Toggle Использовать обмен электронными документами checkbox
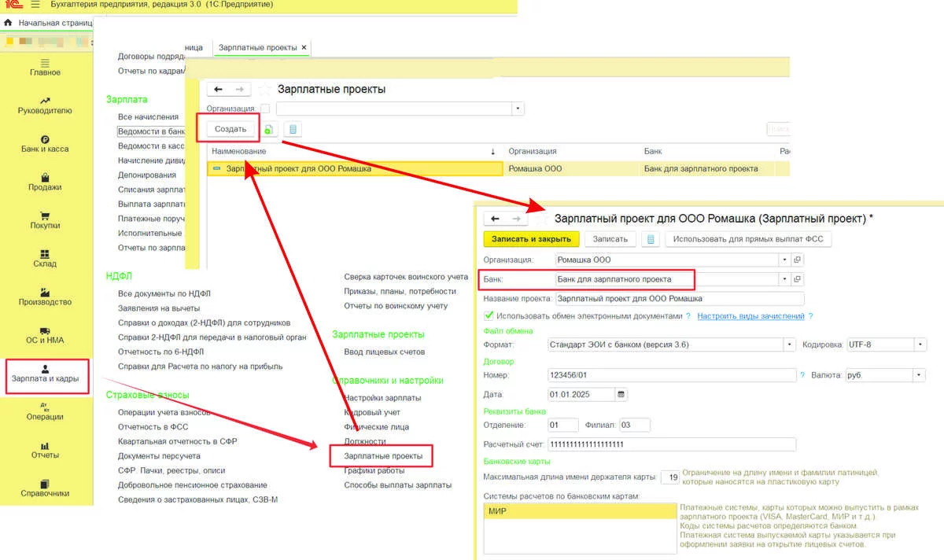This screenshot has height=560, width=944. [x=489, y=316]
